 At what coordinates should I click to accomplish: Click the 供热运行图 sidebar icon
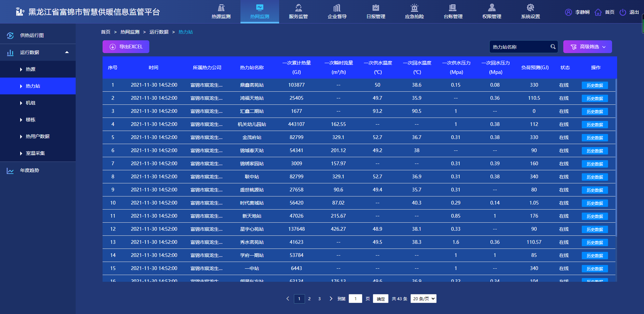pyautogui.click(x=10, y=35)
